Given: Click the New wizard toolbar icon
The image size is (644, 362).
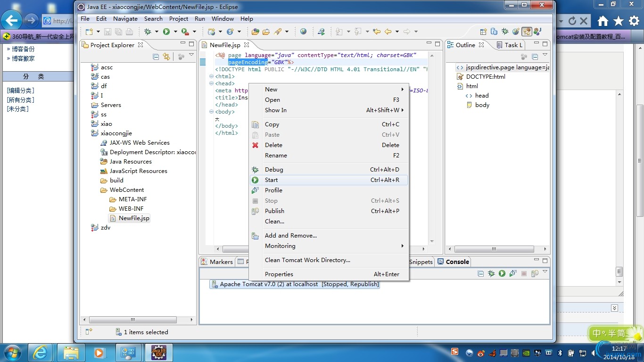Looking at the screenshot, I should pos(89,32).
